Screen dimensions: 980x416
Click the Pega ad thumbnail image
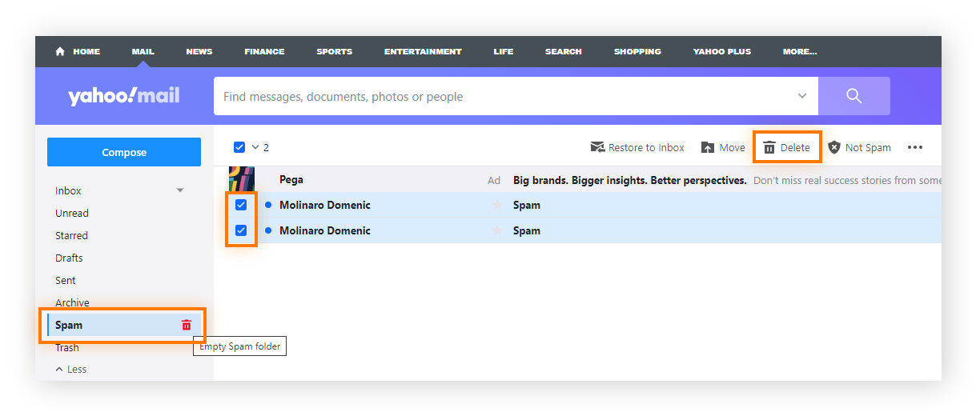[x=241, y=179]
